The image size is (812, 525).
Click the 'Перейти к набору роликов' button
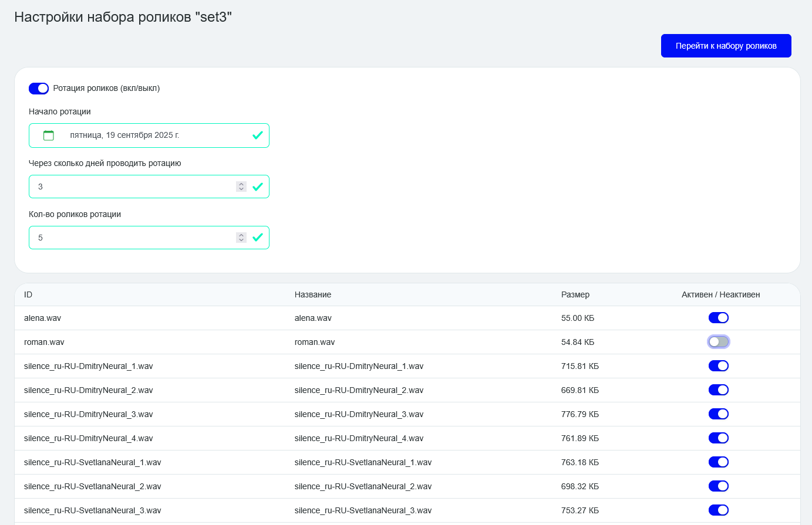(726, 46)
